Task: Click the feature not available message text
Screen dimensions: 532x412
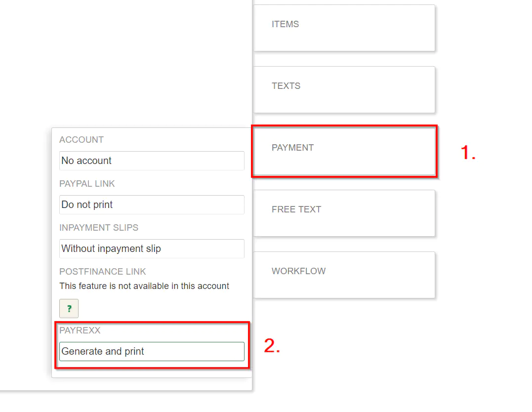Action: click(144, 286)
